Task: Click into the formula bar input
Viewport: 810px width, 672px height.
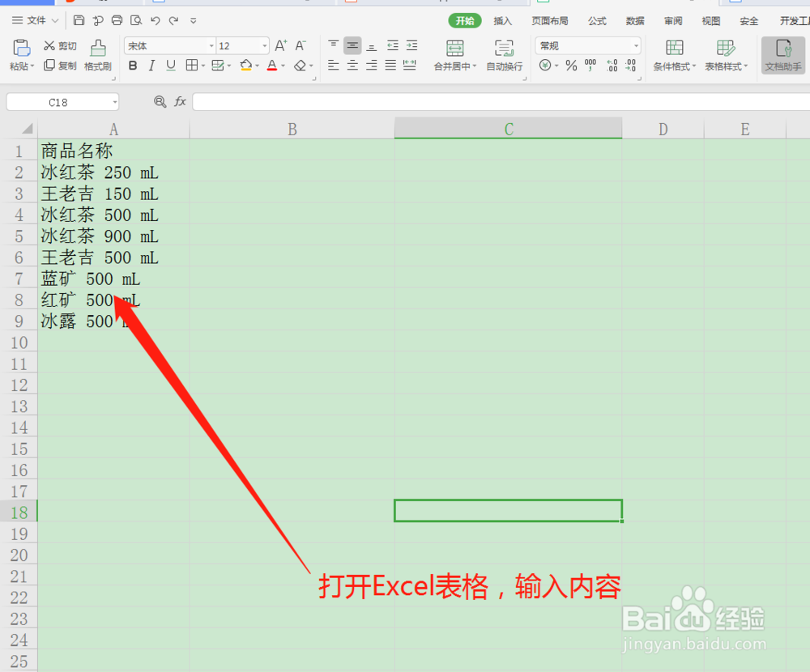Action: point(501,102)
